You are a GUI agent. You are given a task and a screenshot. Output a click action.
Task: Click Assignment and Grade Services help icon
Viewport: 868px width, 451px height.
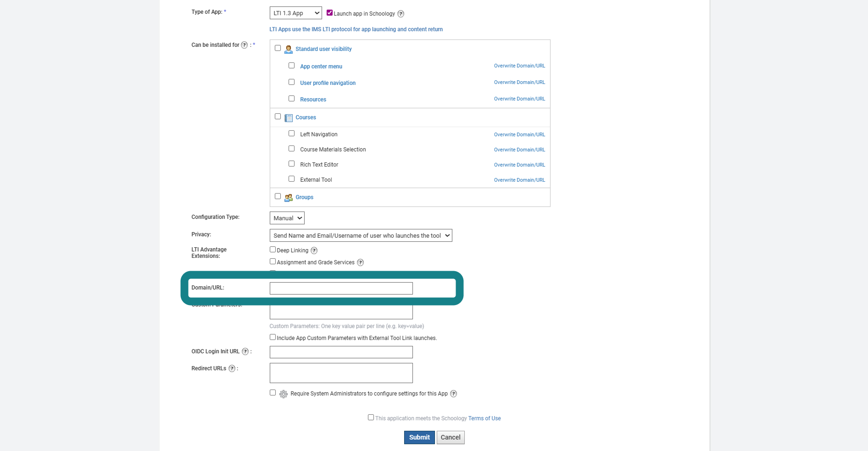(x=360, y=262)
